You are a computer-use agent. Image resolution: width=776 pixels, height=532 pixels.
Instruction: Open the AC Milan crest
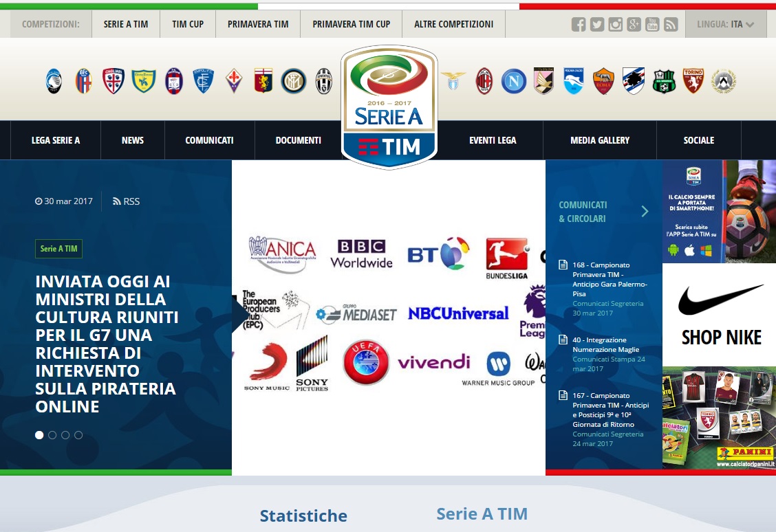point(484,81)
